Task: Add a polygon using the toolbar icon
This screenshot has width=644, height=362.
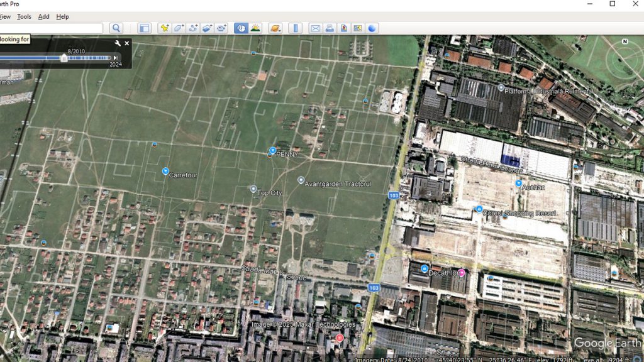Action: coord(179,28)
